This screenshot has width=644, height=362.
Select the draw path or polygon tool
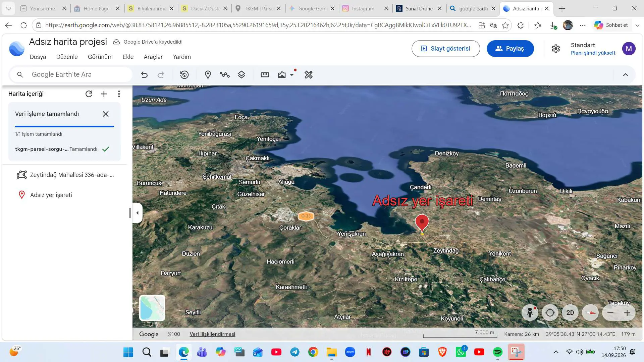click(225, 75)
